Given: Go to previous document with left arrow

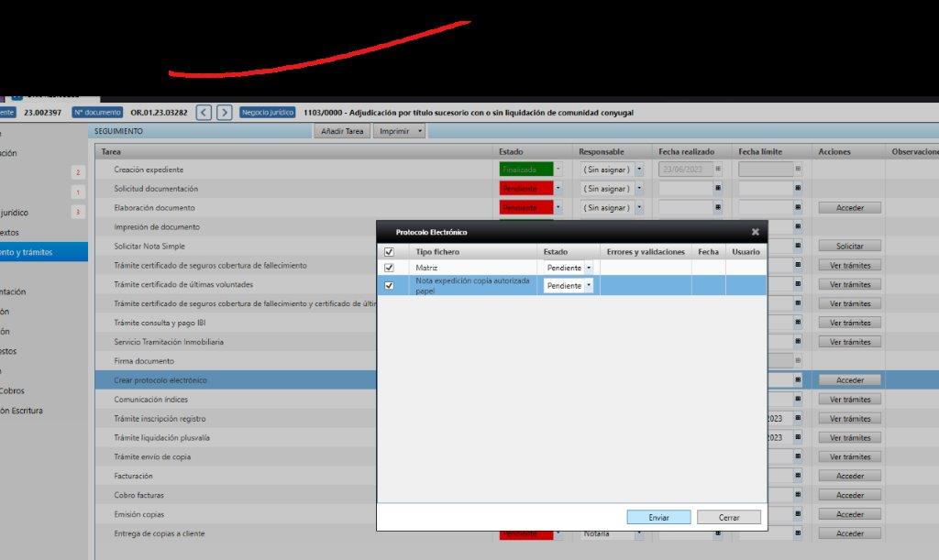Looking at the screenshot, I should 204,113.
